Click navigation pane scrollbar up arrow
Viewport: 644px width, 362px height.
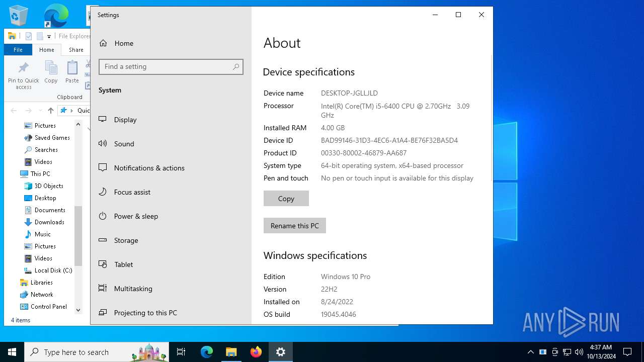(78, 124)
